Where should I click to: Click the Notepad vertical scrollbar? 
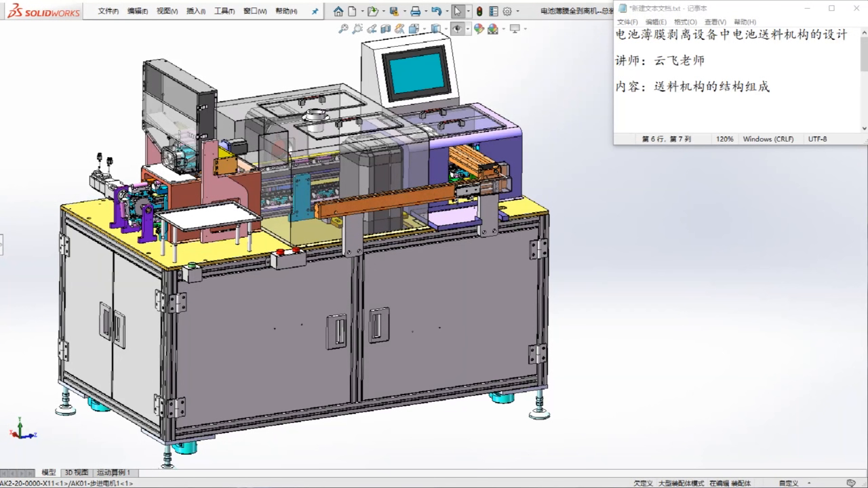864,78
